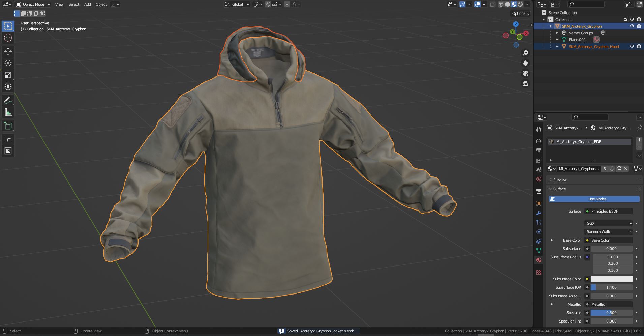Hide the SKM_Arcteryx_Gryphon_Hood object
The height and width of the screenshot is (336, 644).
click(x=632, y=46)
